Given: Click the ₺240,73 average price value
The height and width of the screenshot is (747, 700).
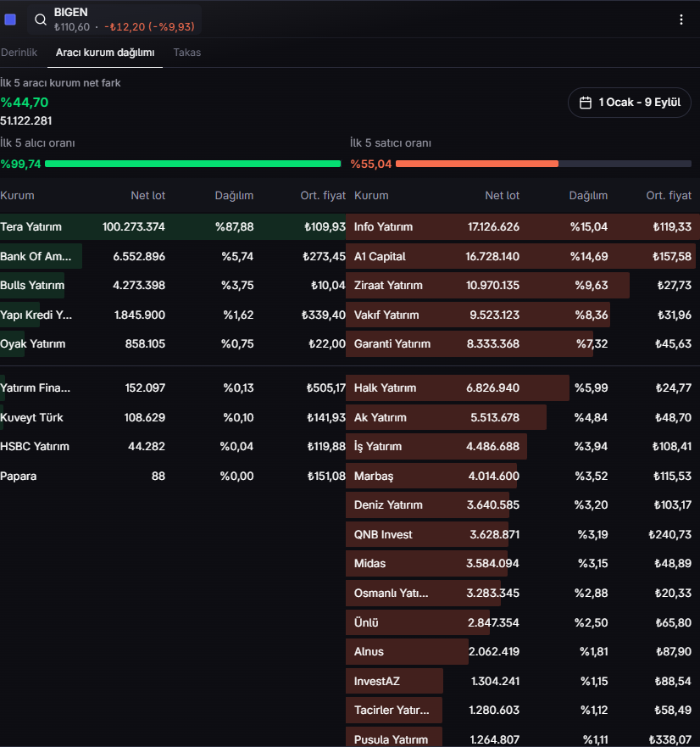Looking at the screenshot, I should tap(670, 534).
